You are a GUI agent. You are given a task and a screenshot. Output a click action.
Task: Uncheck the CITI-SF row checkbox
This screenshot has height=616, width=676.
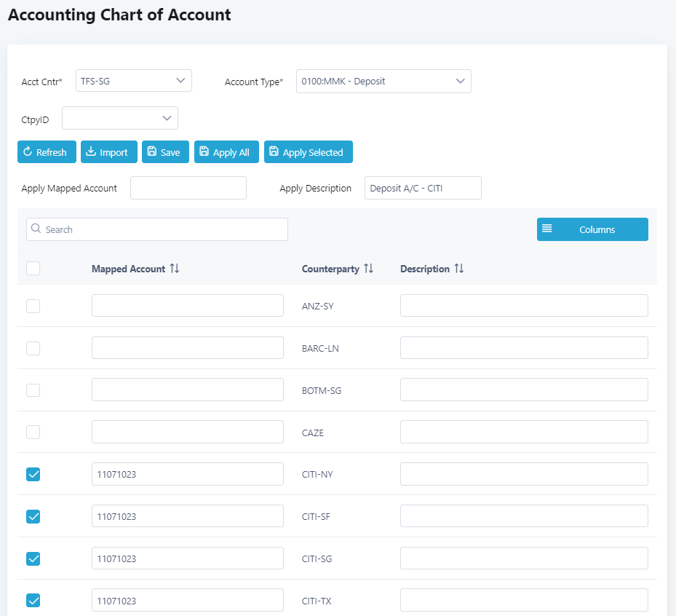[33, 516]
